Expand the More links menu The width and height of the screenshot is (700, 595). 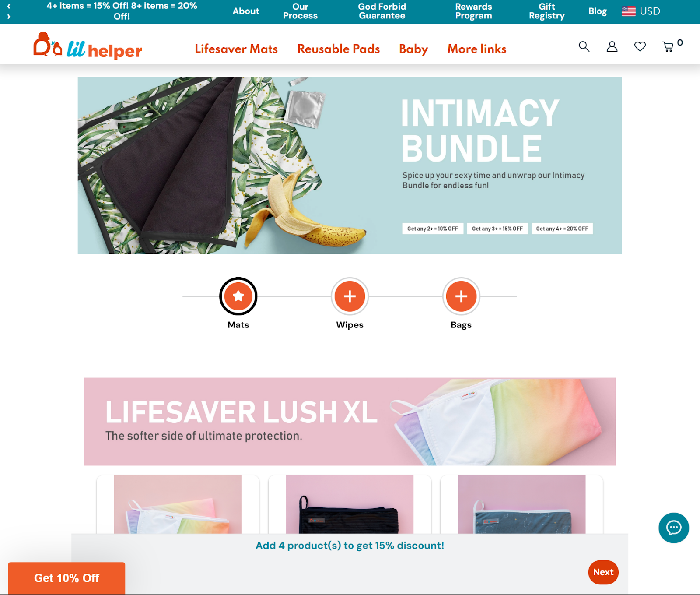tap(477, 49)
